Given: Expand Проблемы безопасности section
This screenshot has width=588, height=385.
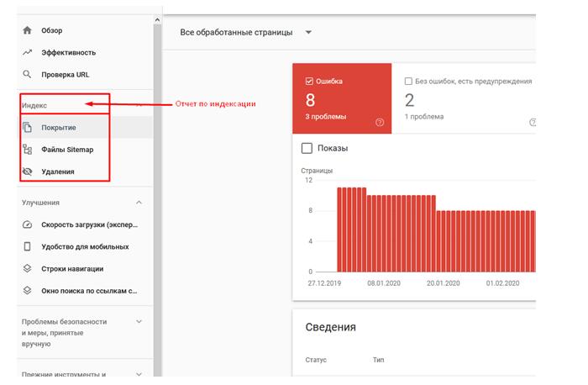Looking at the screenshot, I should tap(139, 321).
